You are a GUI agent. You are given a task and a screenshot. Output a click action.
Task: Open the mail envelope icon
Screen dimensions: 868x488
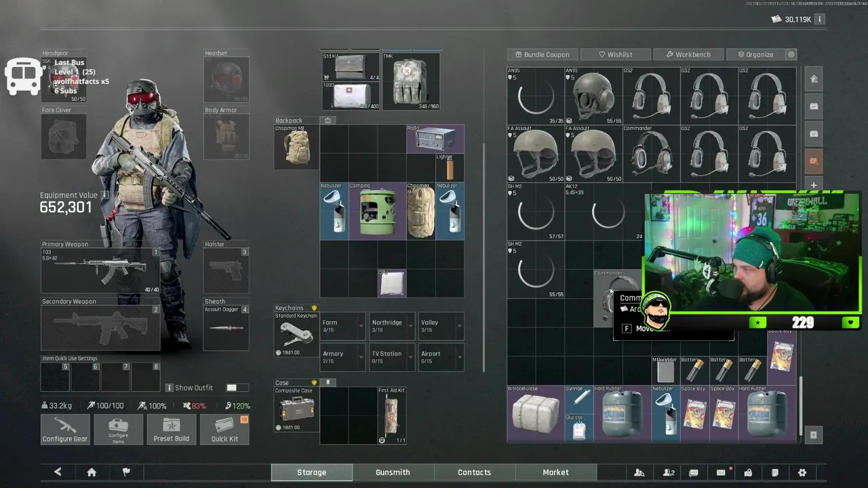[722, 472]
